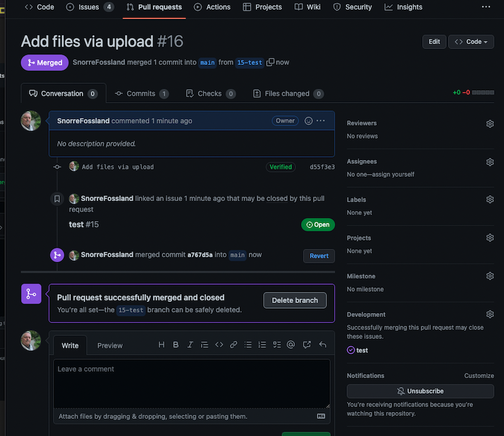Open SnorreFossland profile from comment header
This screenshot has width=504, height=436.
83,121
